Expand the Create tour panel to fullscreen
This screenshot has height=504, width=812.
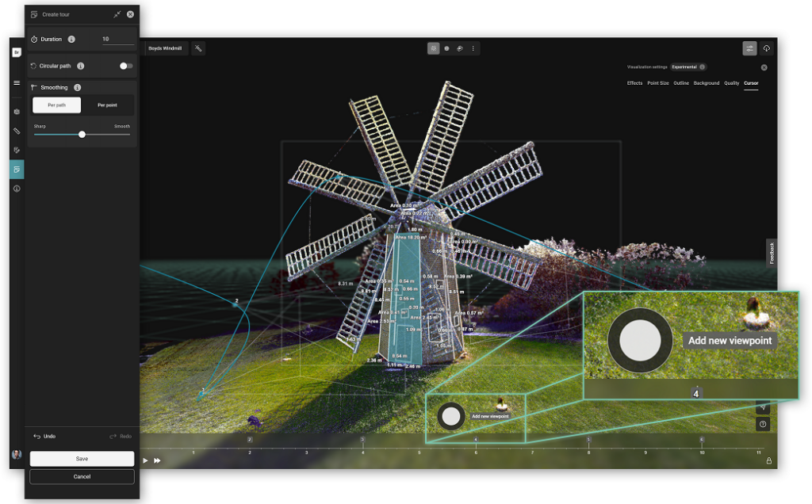point(117,13)
